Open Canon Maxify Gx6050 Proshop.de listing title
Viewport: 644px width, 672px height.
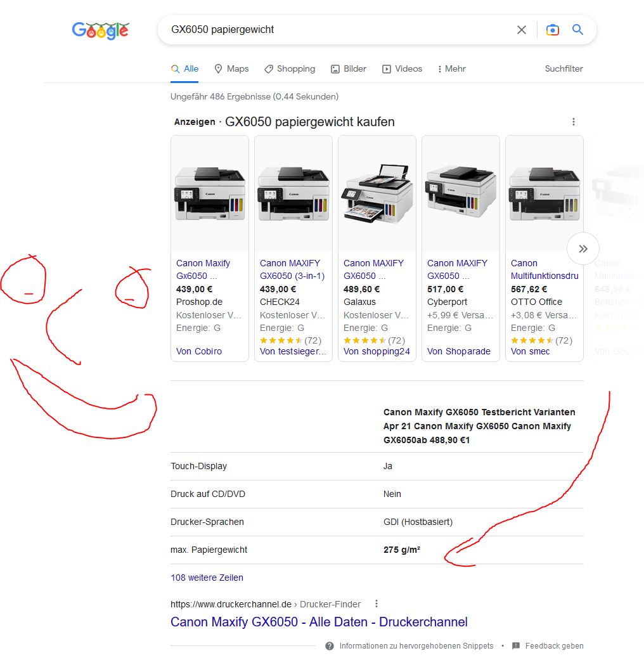[x=203, y=269]
